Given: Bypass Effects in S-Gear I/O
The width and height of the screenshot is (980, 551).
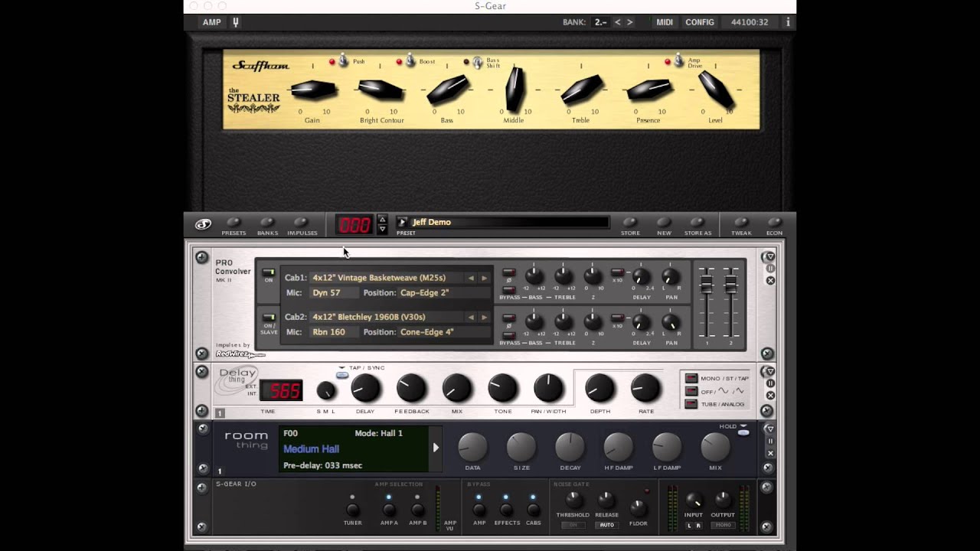Looking at the screenshot, I should 505,509.
